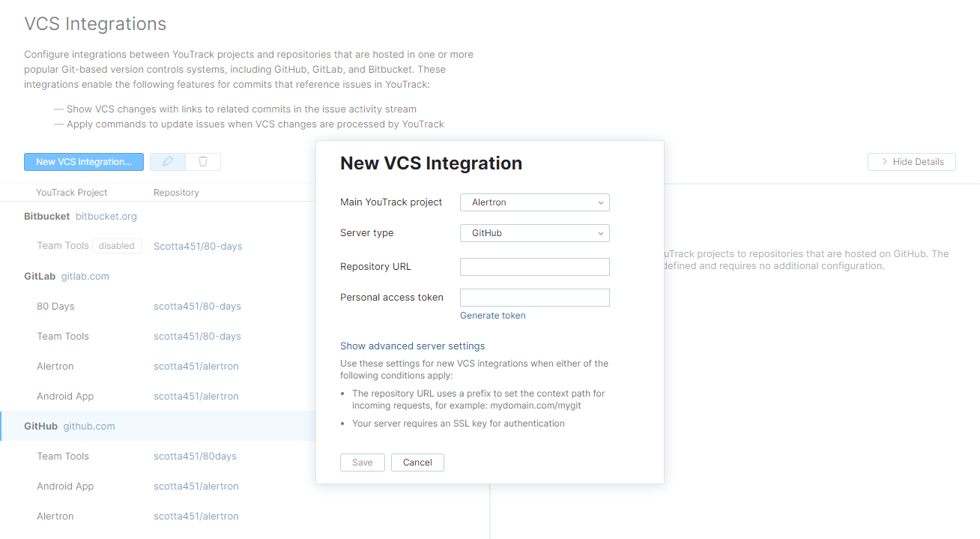This screenshot has height=539, width=980.
Task: Click the trash delete integration icon
Action: pyautogui.click(x=202, y=161)
